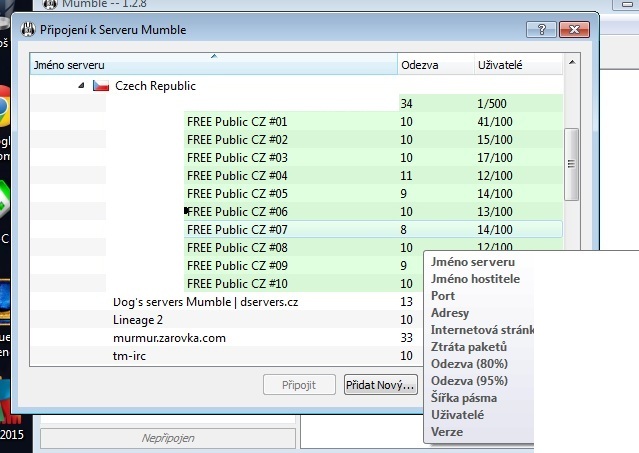Viewport: 639px width, 453px height.
Task: Sort by Odezva column header
Action: coord(436,65)
